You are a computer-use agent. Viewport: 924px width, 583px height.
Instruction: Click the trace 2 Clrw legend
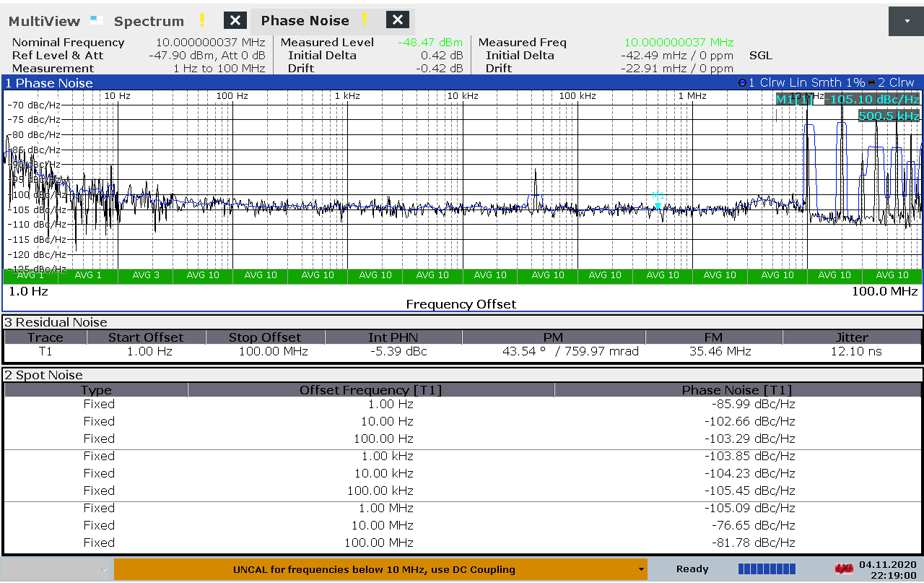click(891, 83)
